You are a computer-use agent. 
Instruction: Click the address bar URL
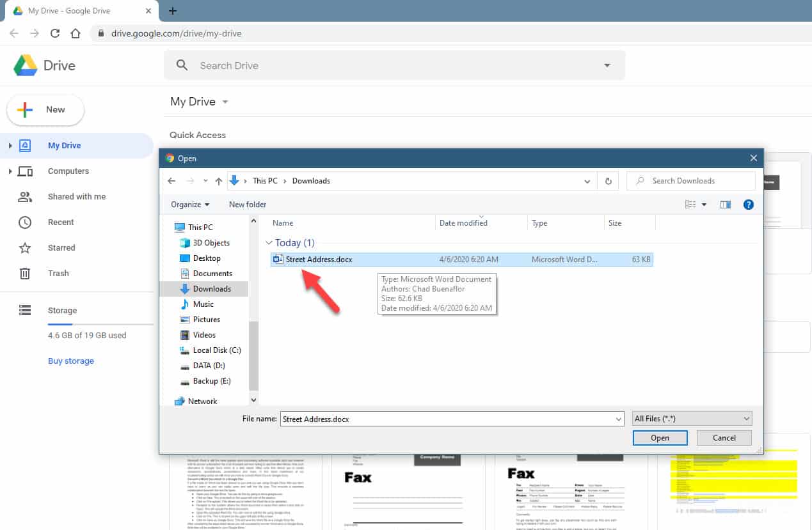tap(176, 33)
